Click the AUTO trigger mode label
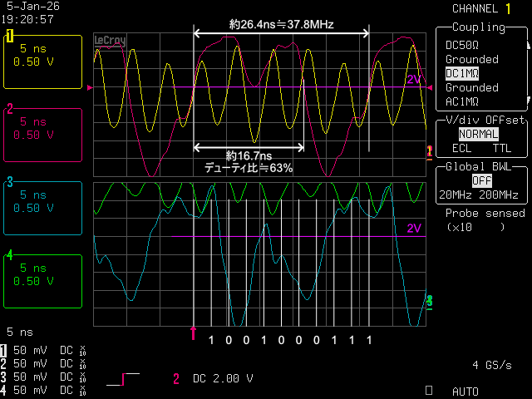Viewport: 532px width, 399px height. tap(465, 390)
